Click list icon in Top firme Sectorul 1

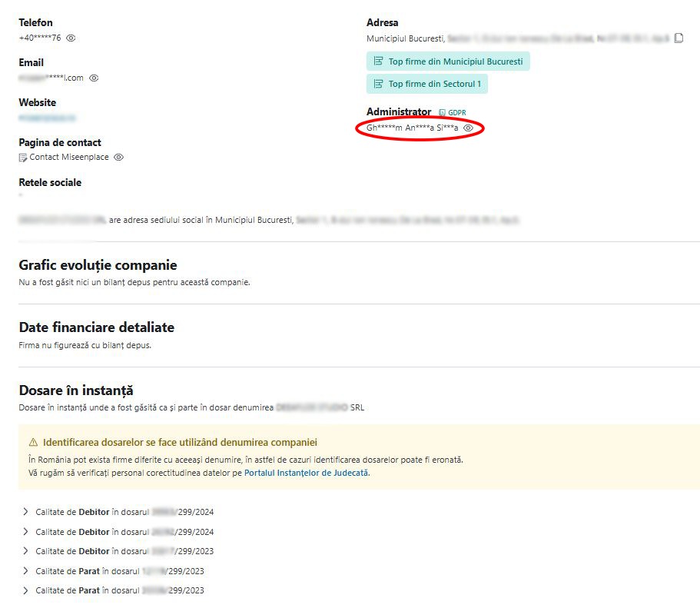(378, 85)
